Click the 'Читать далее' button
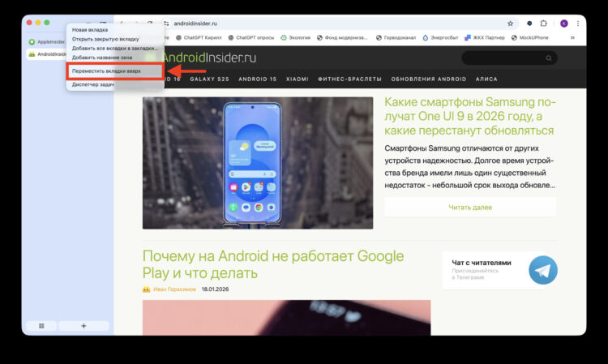This screenshot has width=608, height=364. [x=470, y=208]
